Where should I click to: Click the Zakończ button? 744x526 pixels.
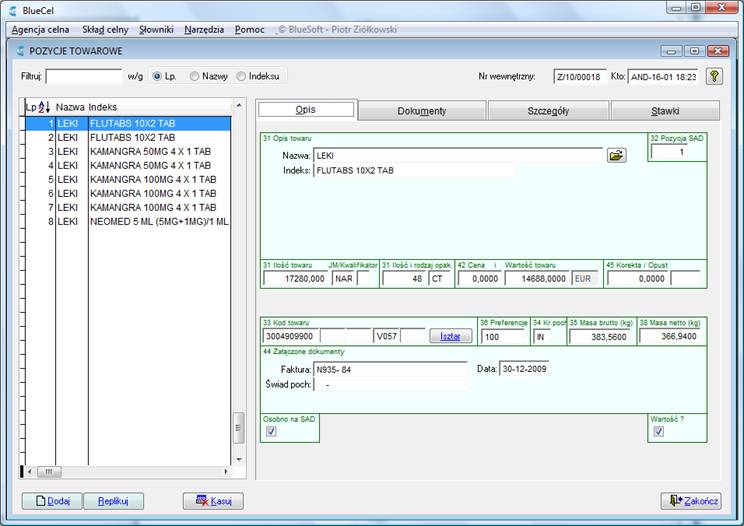click(691, 501)
